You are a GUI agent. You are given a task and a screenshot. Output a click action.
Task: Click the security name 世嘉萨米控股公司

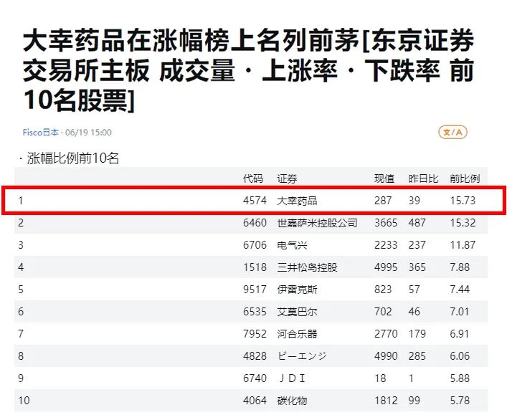coord(317,223)
